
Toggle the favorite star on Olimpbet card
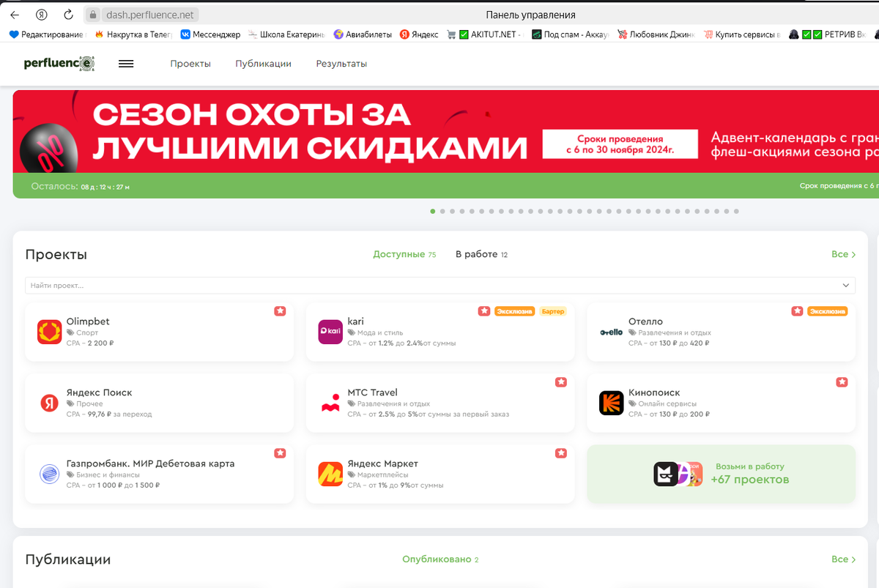[280, 310]
